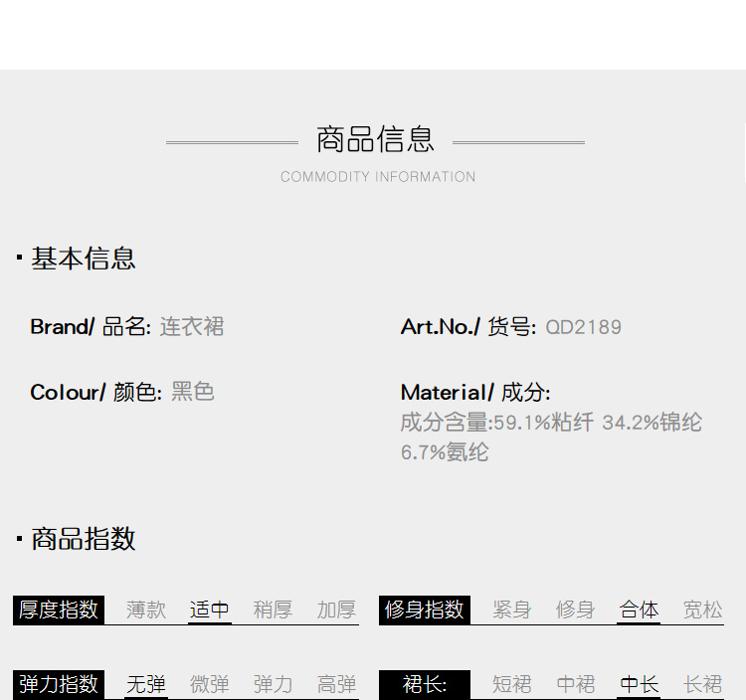Click the 弹力指数 black label
746x700 pixels.
pyautogui.click(x=59, y=685)
